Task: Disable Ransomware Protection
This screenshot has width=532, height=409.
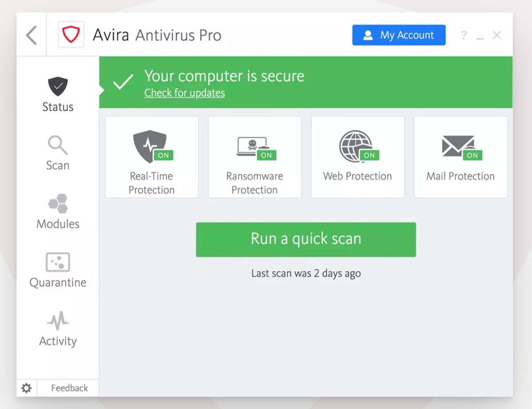Action: (x=266, y=156)
